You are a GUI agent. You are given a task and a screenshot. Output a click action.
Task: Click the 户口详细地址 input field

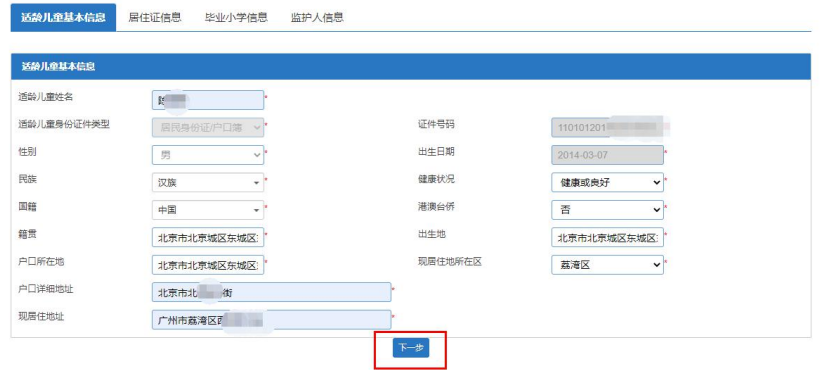[271, 292]
